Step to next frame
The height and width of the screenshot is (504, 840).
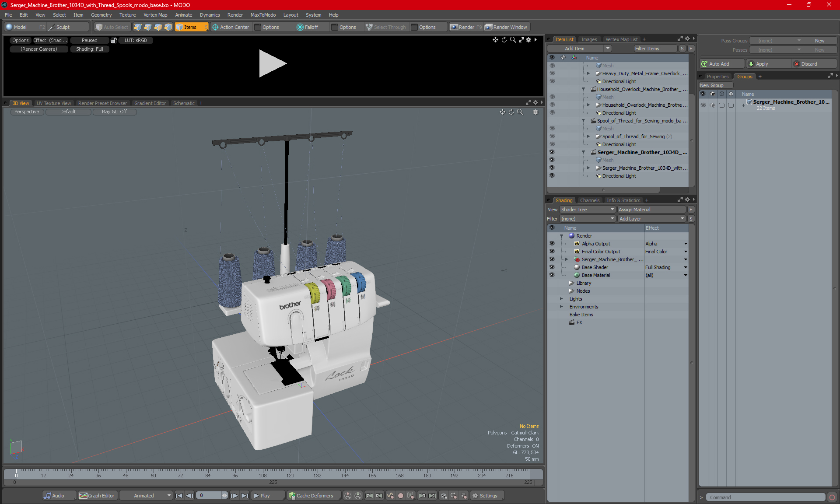(x=234, y=496)
